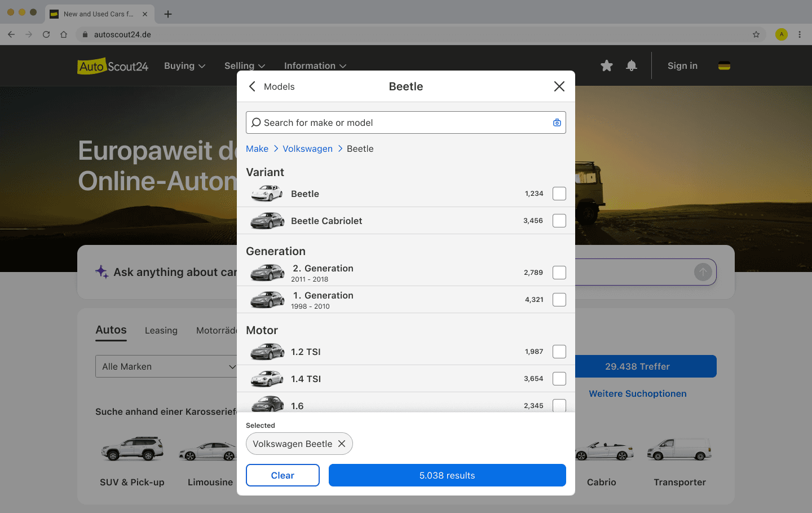Close the New and Used Cars tab
The height and width of the screenshot is (513, 812).
pos(145,14)
